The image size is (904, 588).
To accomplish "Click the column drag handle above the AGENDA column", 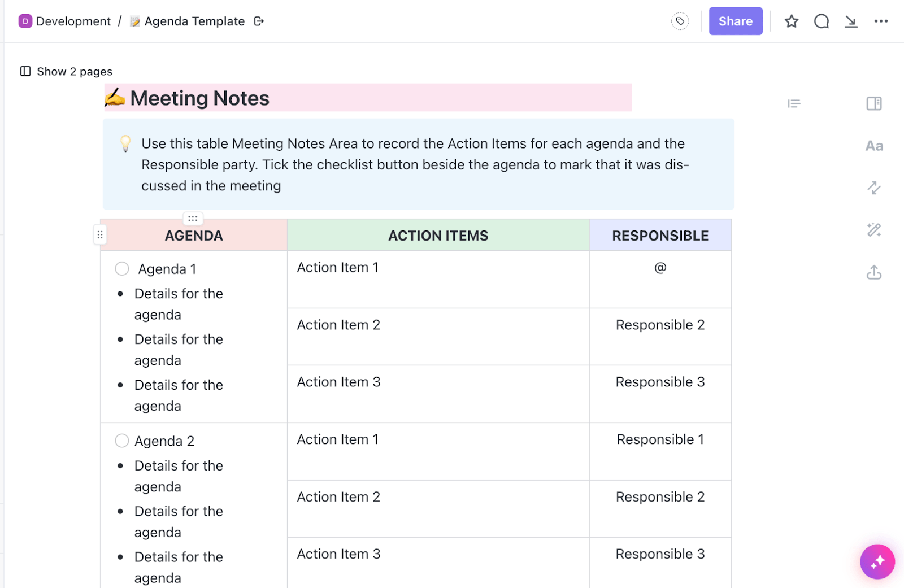I will 193,219.
